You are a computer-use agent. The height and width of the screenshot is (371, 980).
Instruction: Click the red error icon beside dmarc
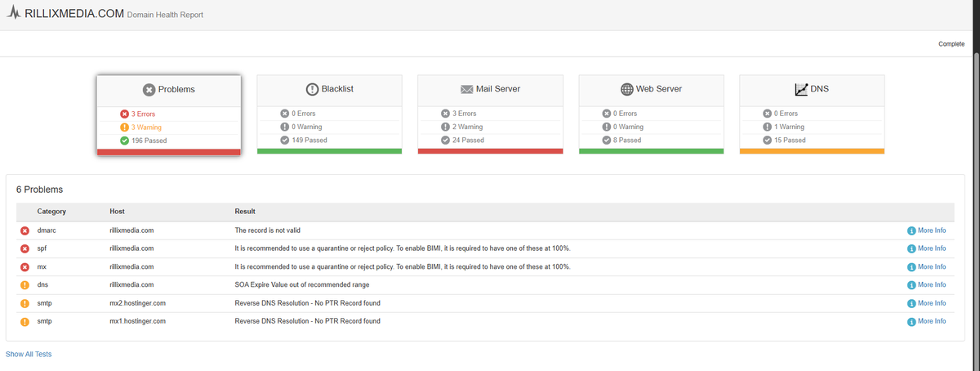pyautogui.click(x=24, y=230)
